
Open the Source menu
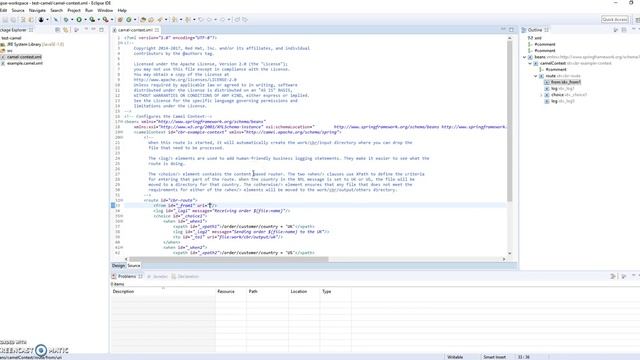pyautogui.click(x=18, y=10)
